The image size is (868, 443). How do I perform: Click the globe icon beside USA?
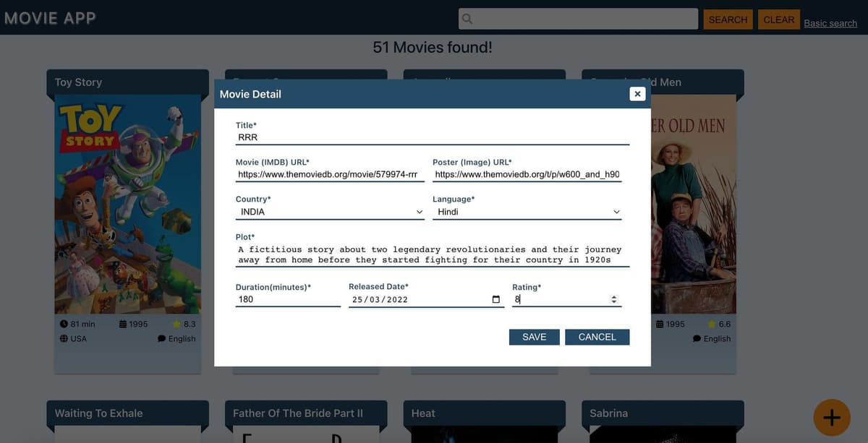pos(64,339)
